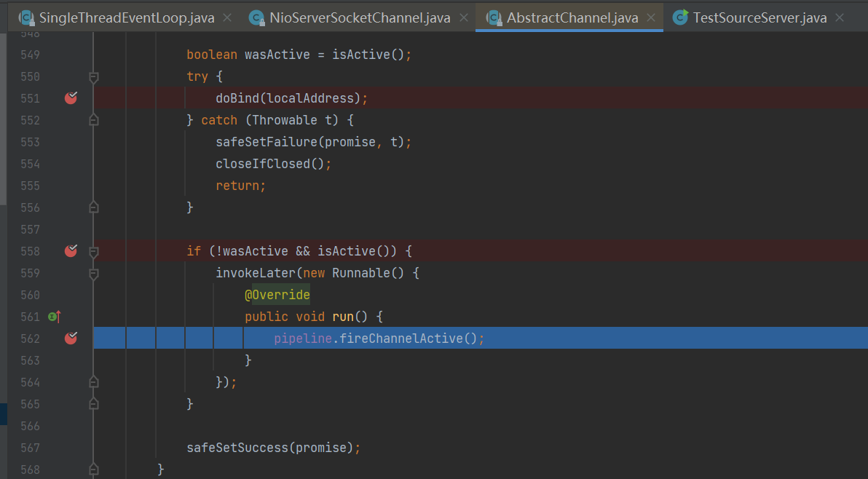Disable the breakpoint on line 562
868x479 pixels.
click(71, 339)
